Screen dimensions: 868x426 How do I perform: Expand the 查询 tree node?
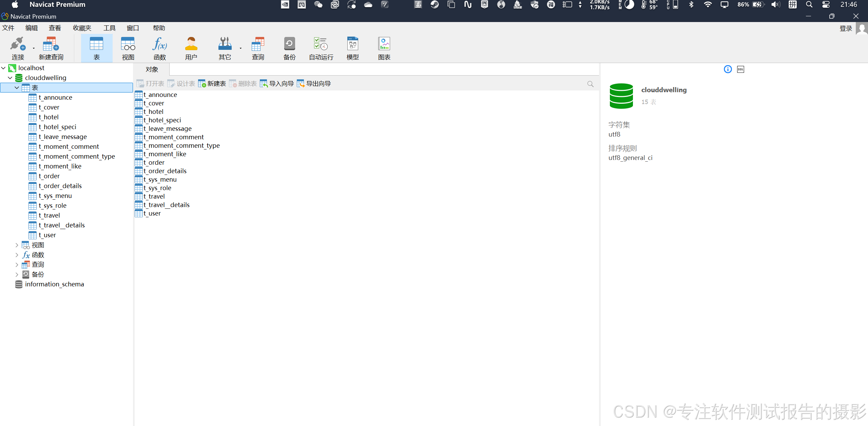(x=17, y=265)
